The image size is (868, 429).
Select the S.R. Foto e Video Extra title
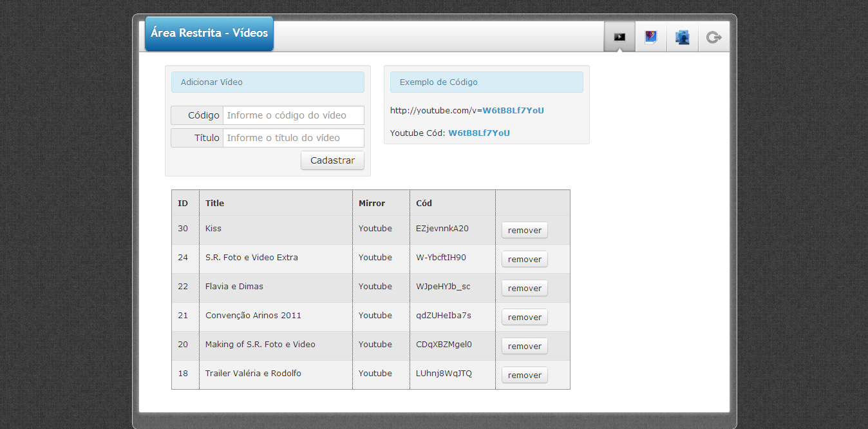click(x=252, y=258)
